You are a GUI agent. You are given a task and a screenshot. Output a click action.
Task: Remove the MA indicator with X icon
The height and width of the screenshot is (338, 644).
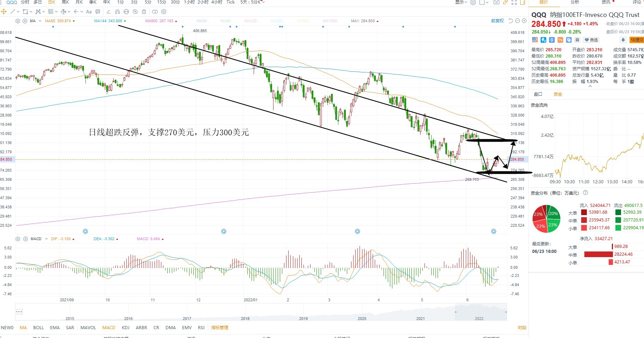pos(25,21)
